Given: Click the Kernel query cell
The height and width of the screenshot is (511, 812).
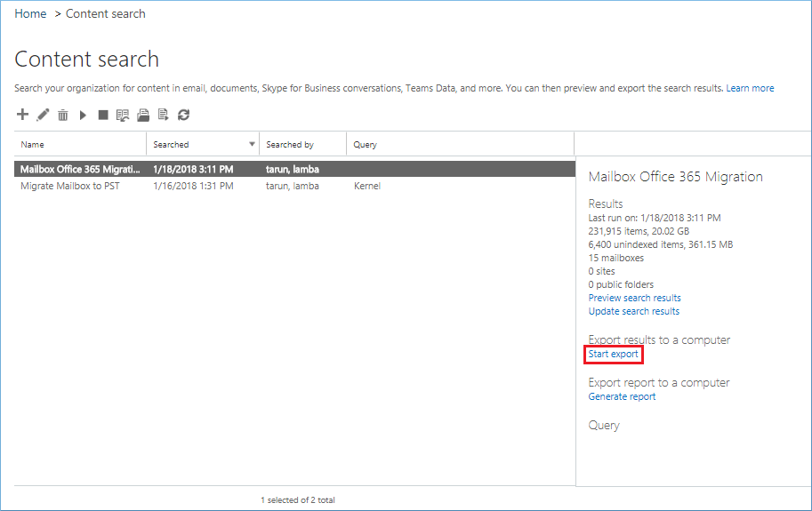Looking at the screenshot, I should 367,186.
